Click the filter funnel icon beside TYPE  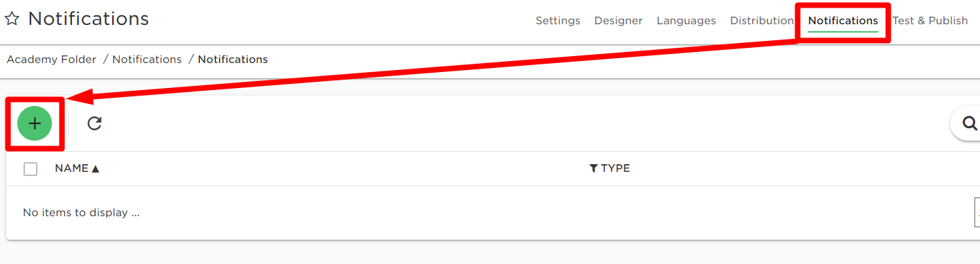pyautogui.click(x=593, y=168)
